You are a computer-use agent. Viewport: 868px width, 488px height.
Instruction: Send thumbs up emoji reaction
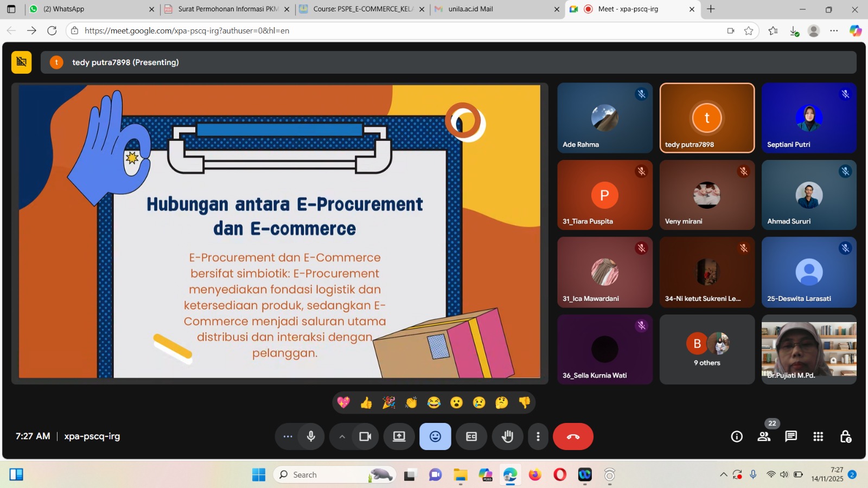click(366, 402)
